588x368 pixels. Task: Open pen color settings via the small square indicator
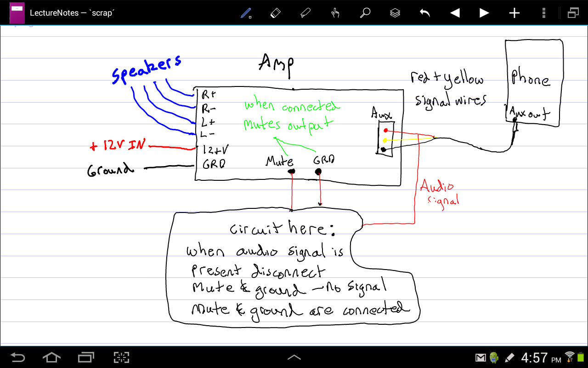251,17
